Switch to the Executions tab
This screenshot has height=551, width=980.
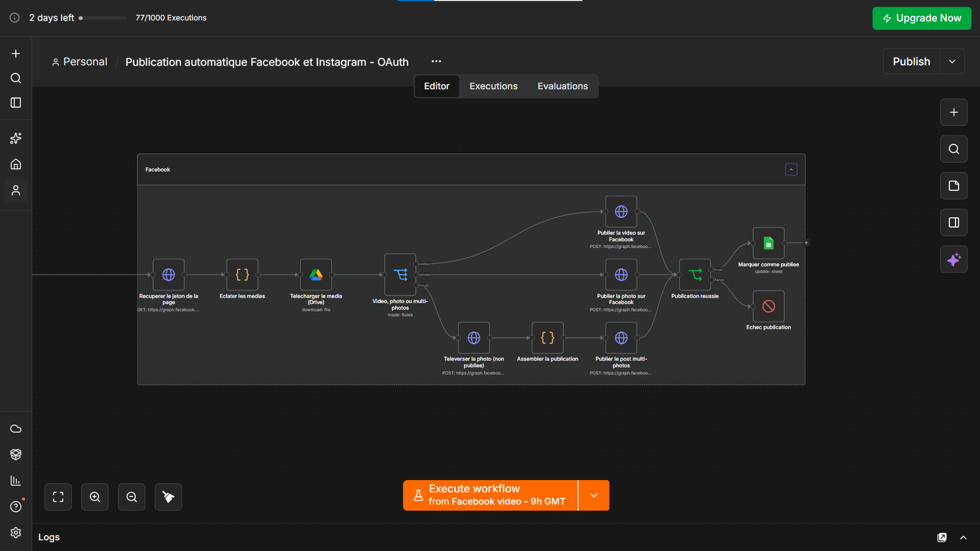(494, 86)
